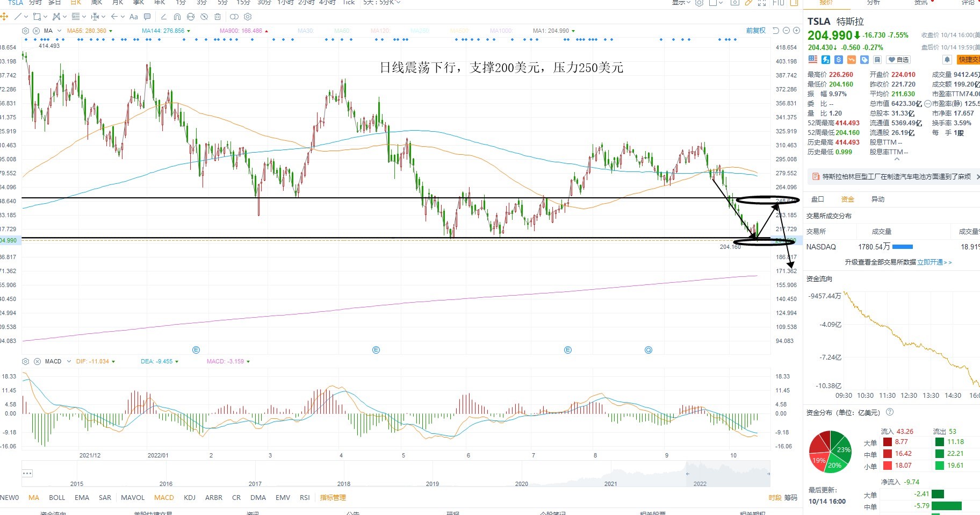
Task: Open drawing toolbar settings gear
Action: pyautogui.click(x=248, y=17)
